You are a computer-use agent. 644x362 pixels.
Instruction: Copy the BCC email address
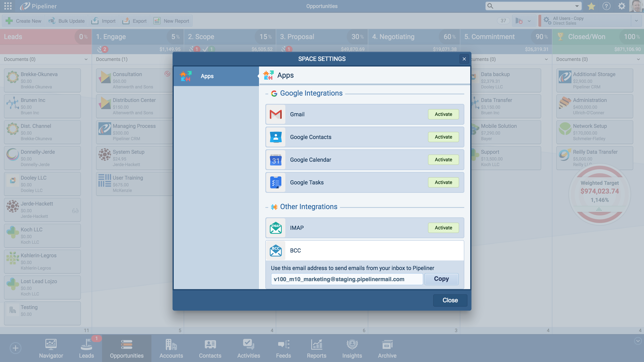click(x=441, y=279)
